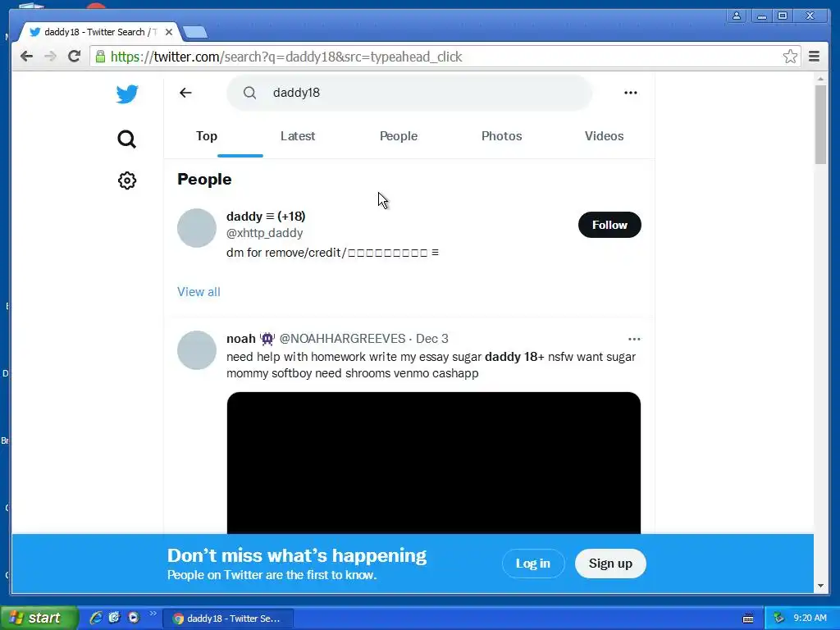Click the View all people link

pyautogui.click(x=199, y=292)
